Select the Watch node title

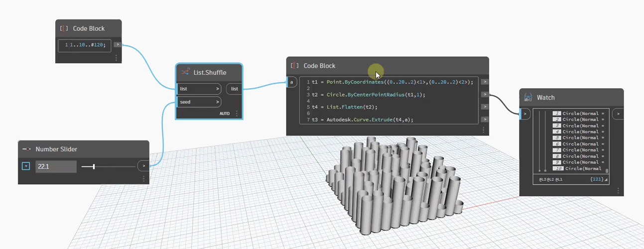click(545, 98)
